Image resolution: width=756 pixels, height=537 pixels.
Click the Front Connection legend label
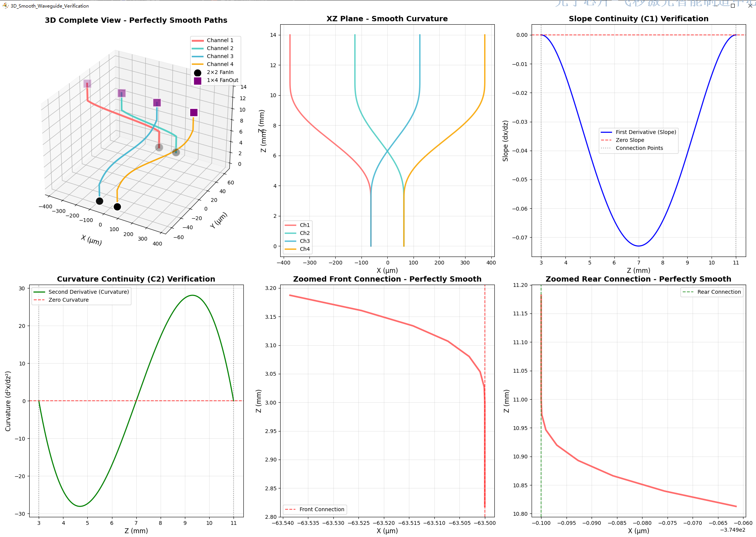(322, 509)
